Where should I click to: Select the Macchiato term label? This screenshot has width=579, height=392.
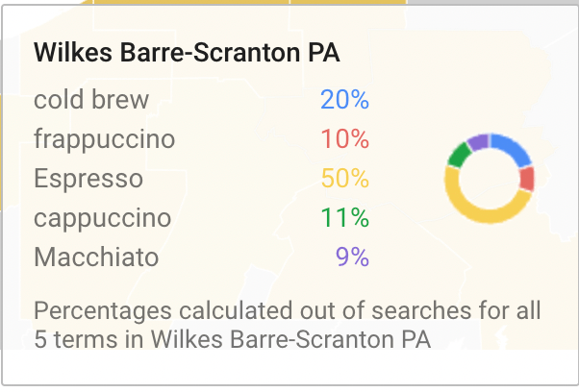95,257
